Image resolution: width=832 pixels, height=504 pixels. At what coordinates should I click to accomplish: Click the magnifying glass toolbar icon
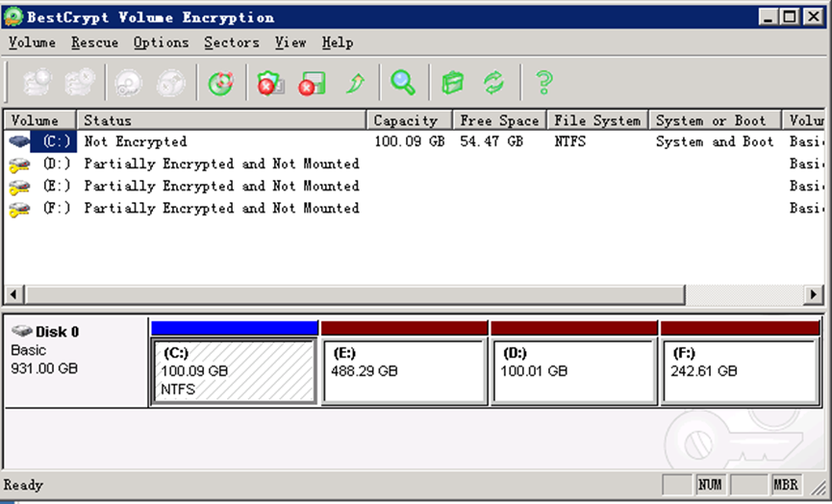point(403,83)
